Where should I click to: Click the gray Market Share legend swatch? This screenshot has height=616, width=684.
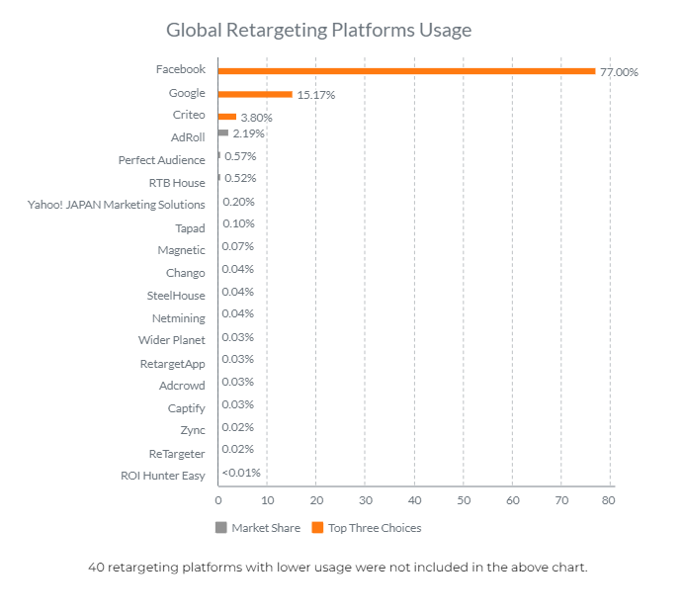point(221,527)
